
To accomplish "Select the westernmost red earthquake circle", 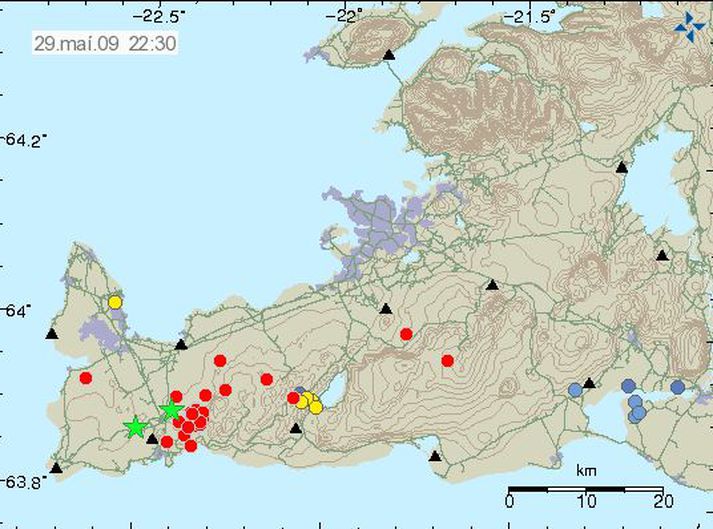I will (x=86, y=378).
